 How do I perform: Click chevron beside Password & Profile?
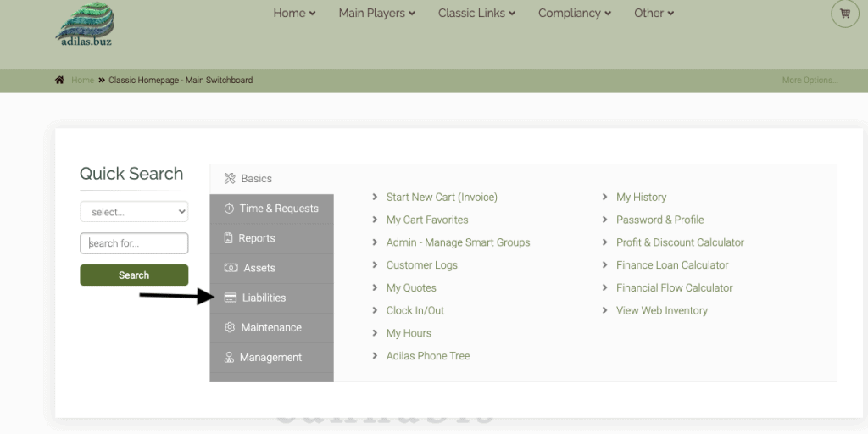click(x=604, y=220)
